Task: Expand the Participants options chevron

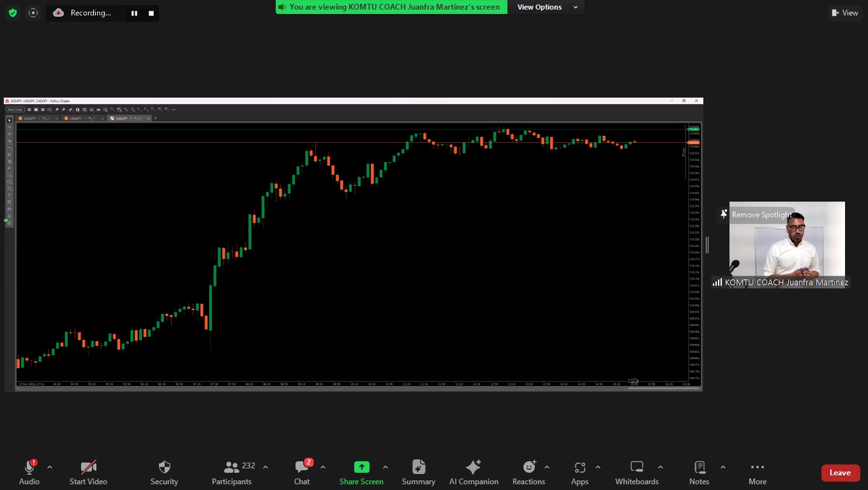Action: (266, 467)
